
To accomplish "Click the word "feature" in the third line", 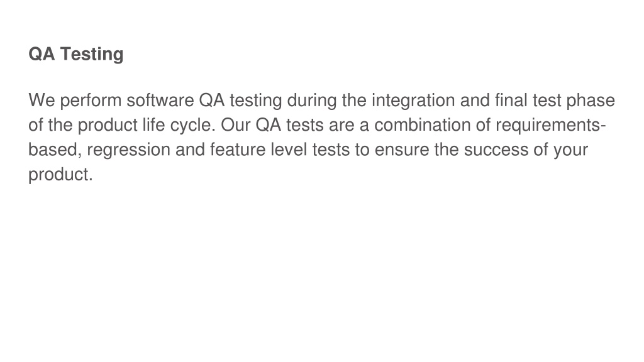I will pyautogui.click(x=238, y=150).
